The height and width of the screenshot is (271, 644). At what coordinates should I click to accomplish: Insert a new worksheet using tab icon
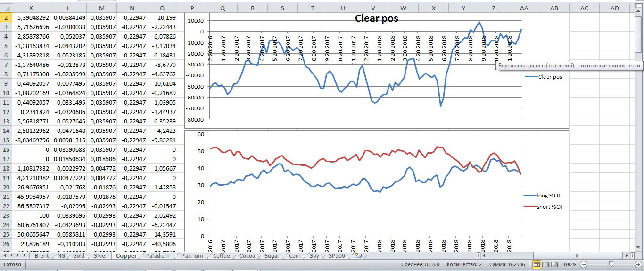pyautogui.click(x=358, y=256)
